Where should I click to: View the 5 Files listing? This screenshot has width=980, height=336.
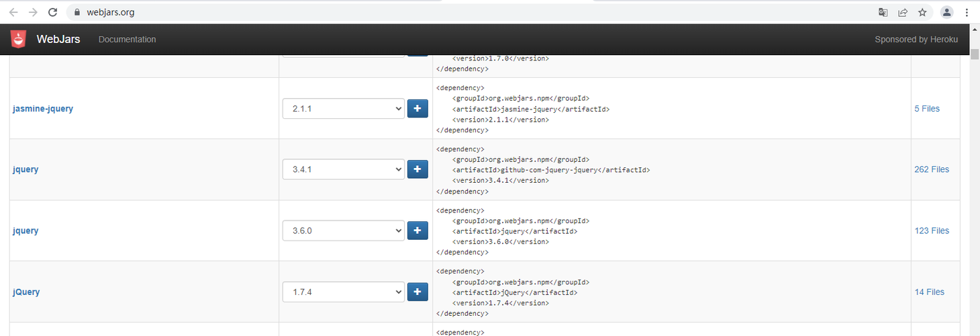click(x=927, y=109)
